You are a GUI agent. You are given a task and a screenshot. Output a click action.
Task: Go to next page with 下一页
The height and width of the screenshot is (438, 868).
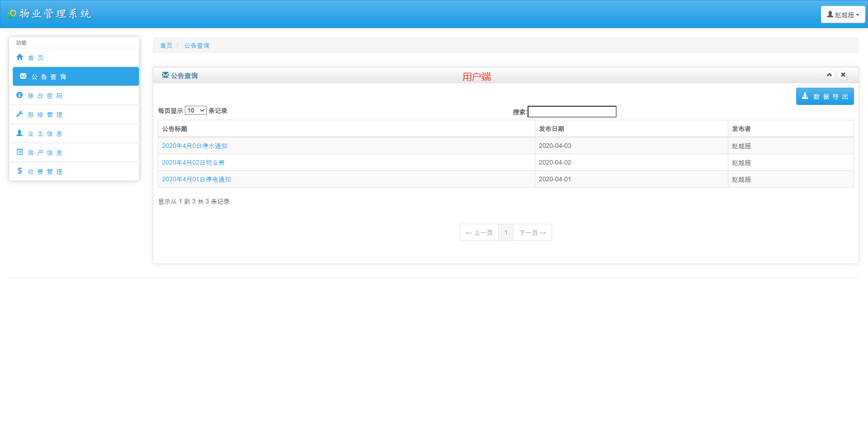tap(533, 232)
